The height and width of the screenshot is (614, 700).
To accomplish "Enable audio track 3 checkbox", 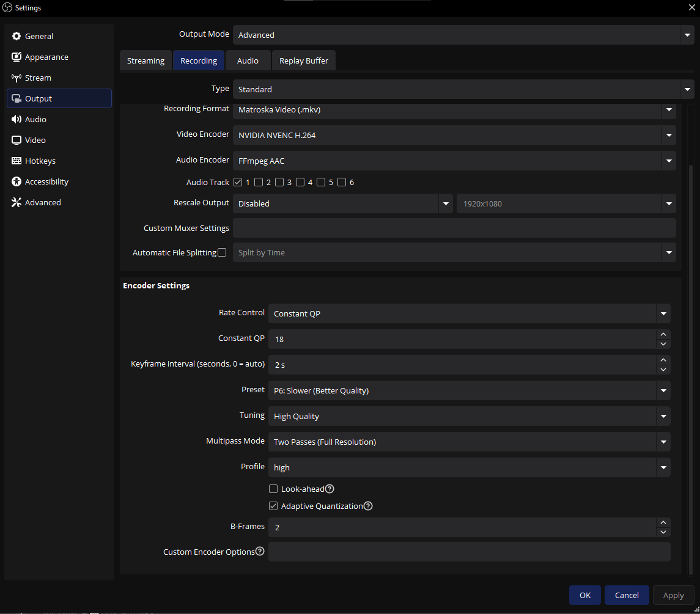I will (x=279, y=182).
